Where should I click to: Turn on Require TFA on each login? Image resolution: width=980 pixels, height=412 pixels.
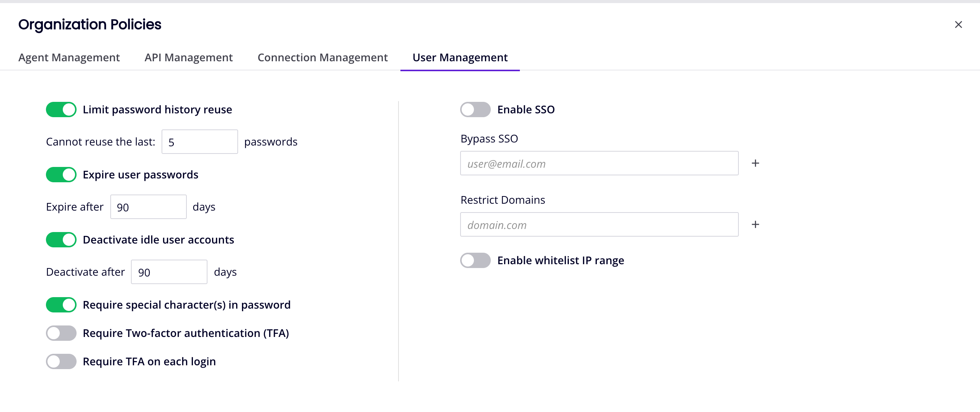pyautogui.click(x=61, y=361)
